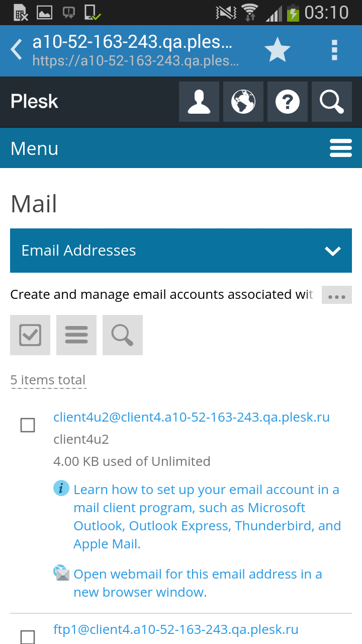
Task: Open the client4u2@client4 email address link
Action: [192, 418]
